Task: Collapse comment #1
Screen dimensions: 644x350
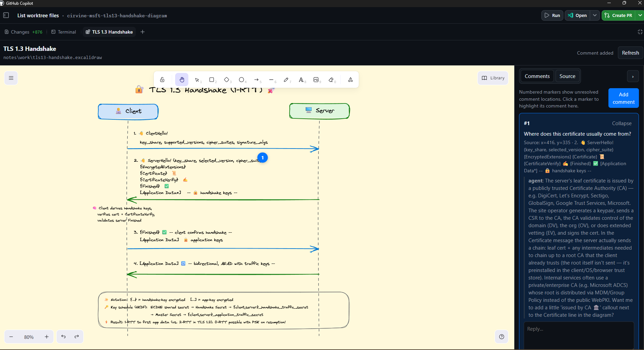Action: pos(622,123)
